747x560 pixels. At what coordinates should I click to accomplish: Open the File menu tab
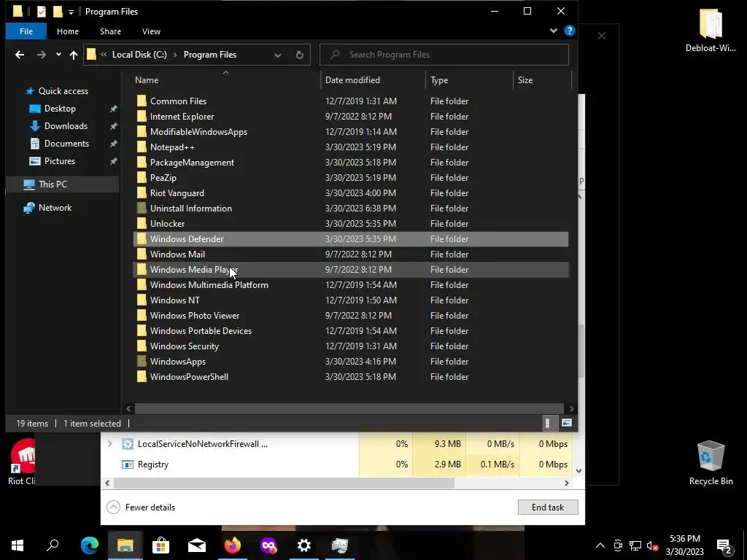[26, 31]
